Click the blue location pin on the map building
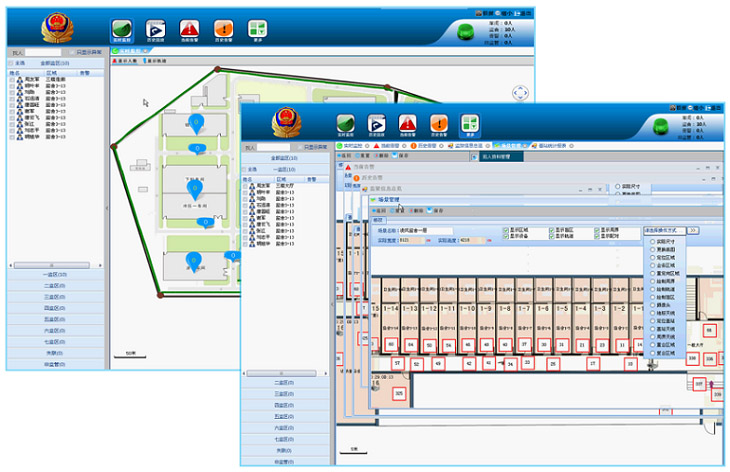Image resolution: width=730 pixels, height=472 pixels. click(197, 124)
